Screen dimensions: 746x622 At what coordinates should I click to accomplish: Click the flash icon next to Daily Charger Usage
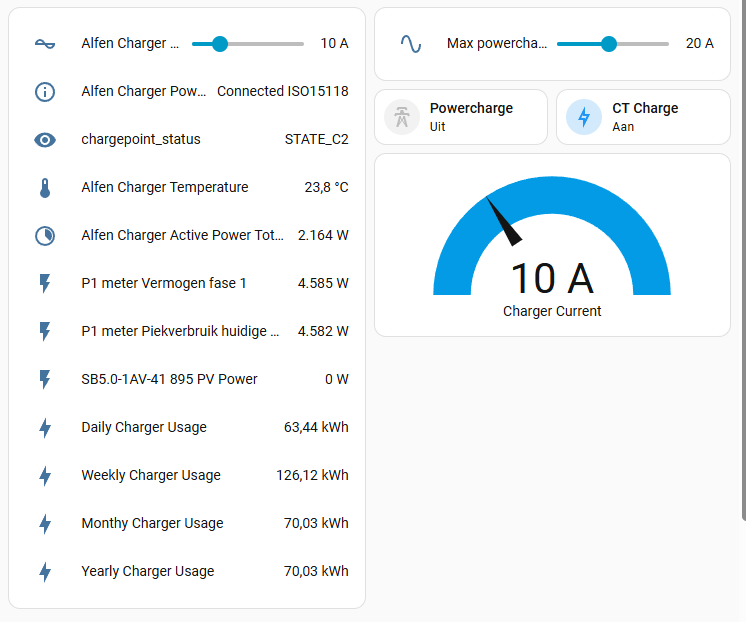(x=45, y=427)
